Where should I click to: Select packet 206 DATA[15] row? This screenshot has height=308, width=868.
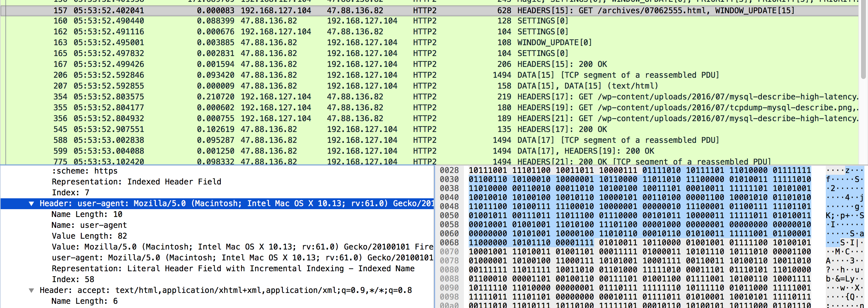tap(429, 75)
